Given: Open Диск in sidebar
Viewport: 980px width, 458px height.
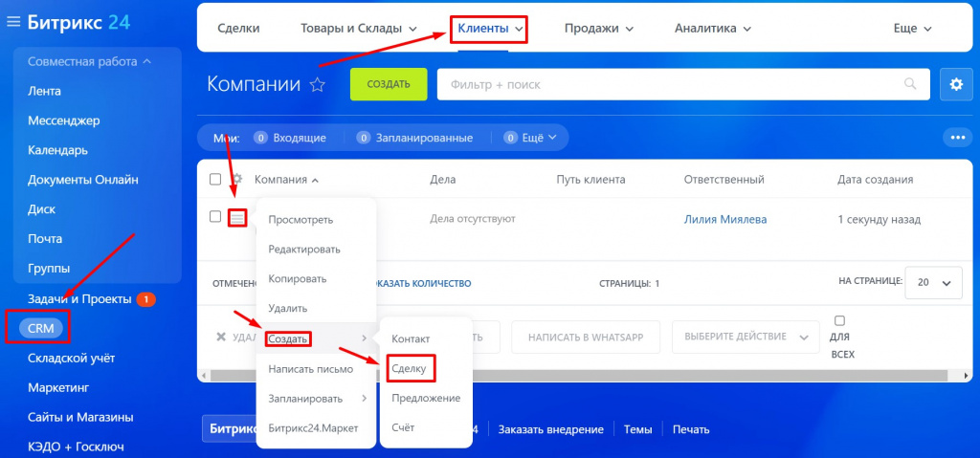Looking at the screenshot, I should tap(41, 209).
